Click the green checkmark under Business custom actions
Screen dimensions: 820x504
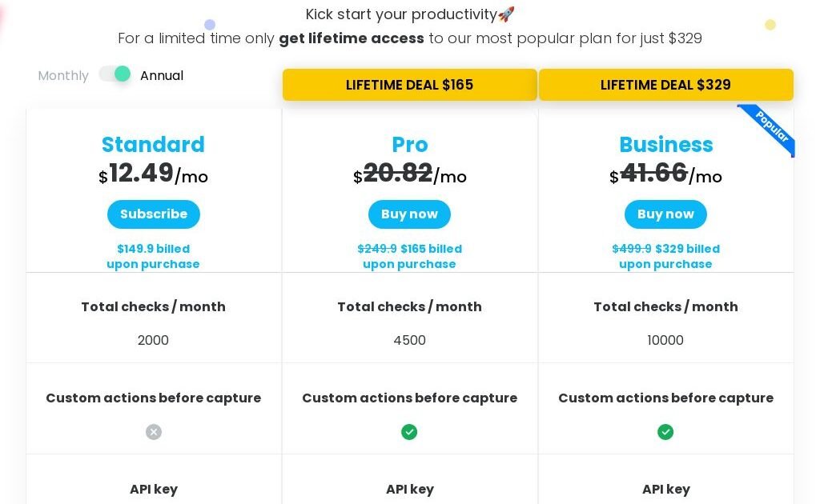coord(665,432)
